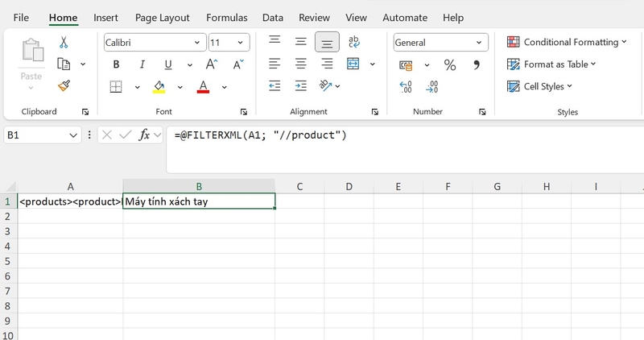The width and height of the screenshot is (644, 340).
Task: Switch to the Insert tab
Action: [x=105, y=18]
